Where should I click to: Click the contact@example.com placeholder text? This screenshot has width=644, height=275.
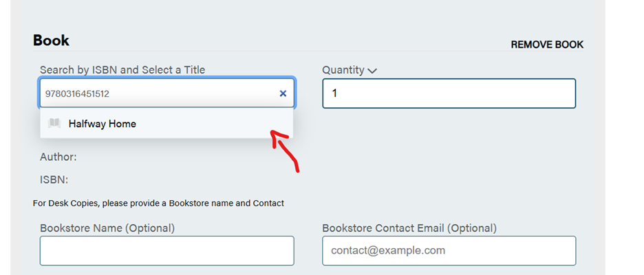[388, 251]
